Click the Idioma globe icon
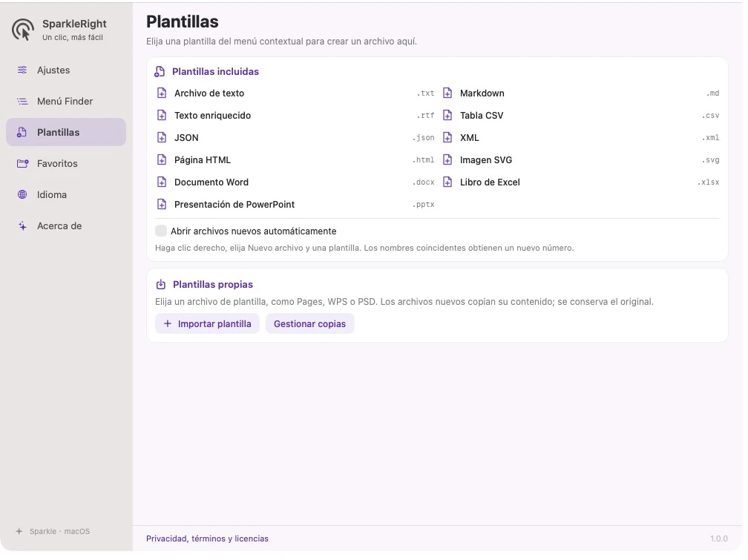The height and width of the screenshot is (560, 748). [22, 194]
